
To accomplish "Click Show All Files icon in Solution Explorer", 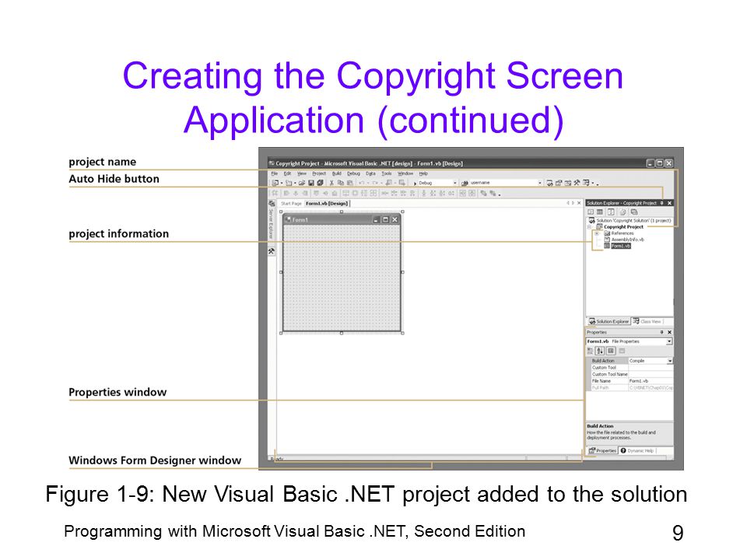I will point(622,212).
